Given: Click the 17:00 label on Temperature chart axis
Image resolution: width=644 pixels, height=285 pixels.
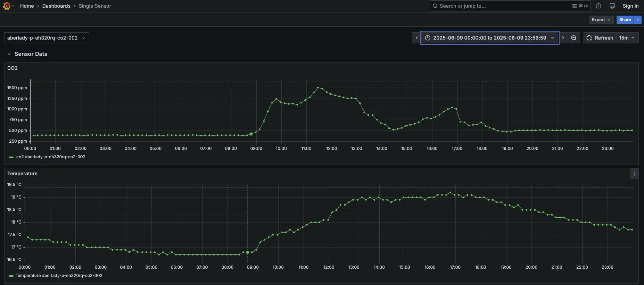Looking at the screenshot, I should (x=455, y=267).
